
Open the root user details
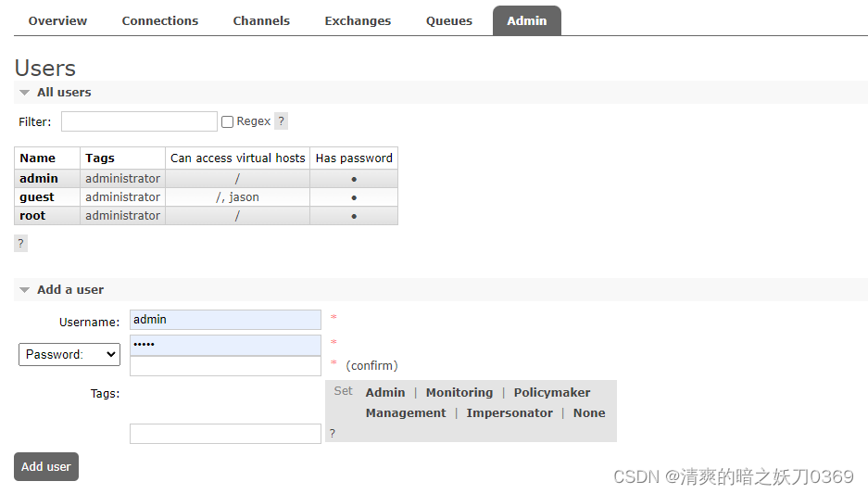point(32,215)
